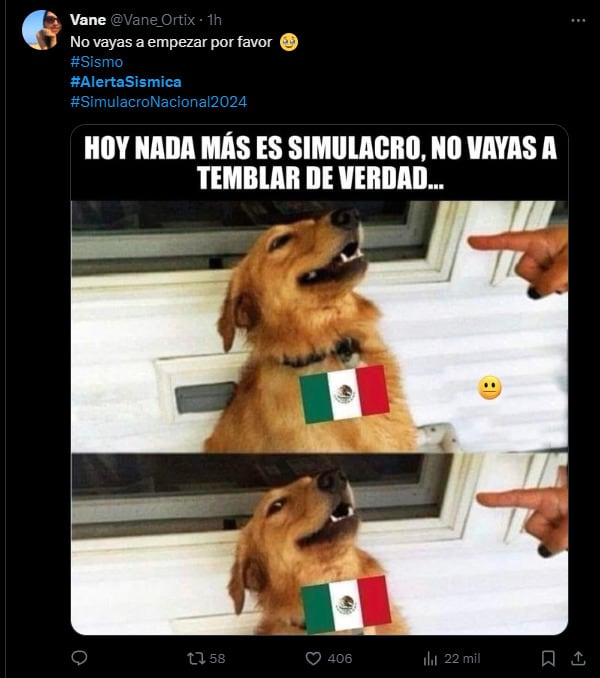The height and width of the screenshot is (678, 600).
Task: Like the tweet with the heart icon
Action: point(313,659)
